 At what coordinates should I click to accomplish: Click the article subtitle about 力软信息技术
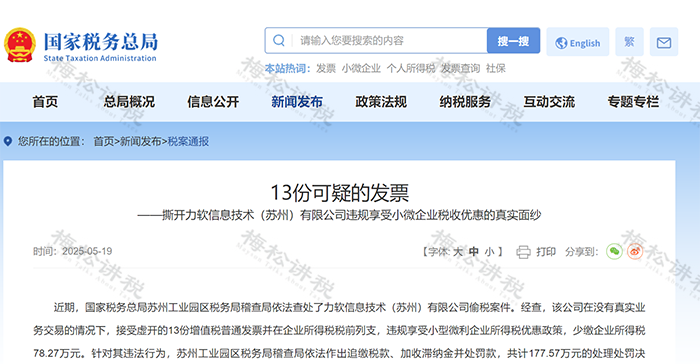coord(339,215)
